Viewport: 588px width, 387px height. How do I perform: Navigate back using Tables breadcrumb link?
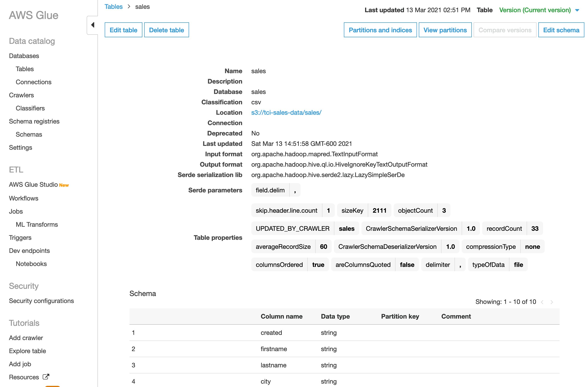tap(114, 7)
